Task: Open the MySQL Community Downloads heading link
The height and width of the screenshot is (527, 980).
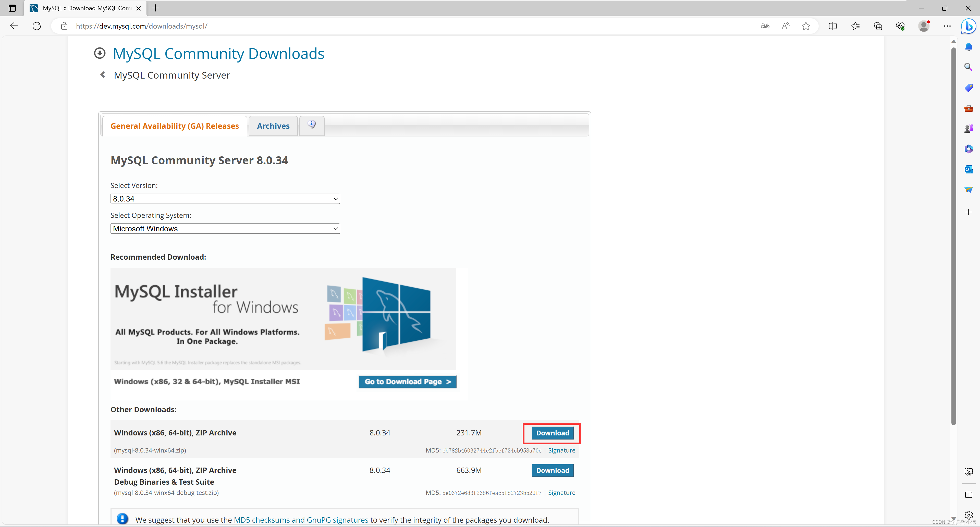Action: [x=218, y=54]
